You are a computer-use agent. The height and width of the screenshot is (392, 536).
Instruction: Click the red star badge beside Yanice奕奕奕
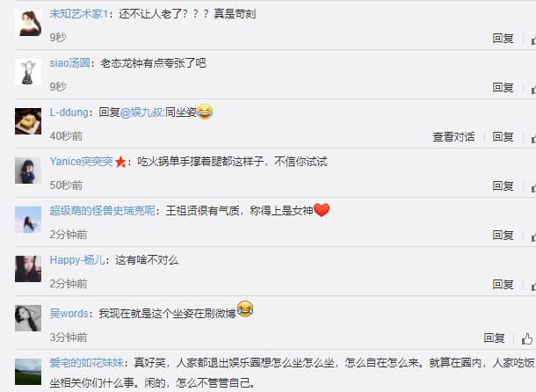click(120, 162)
